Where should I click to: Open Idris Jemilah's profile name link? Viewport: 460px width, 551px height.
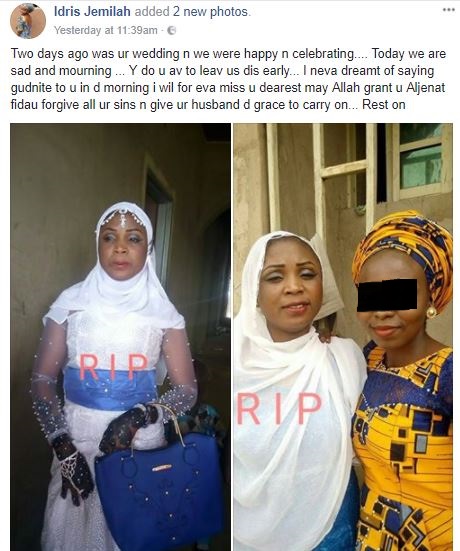[x=92, y=12]
